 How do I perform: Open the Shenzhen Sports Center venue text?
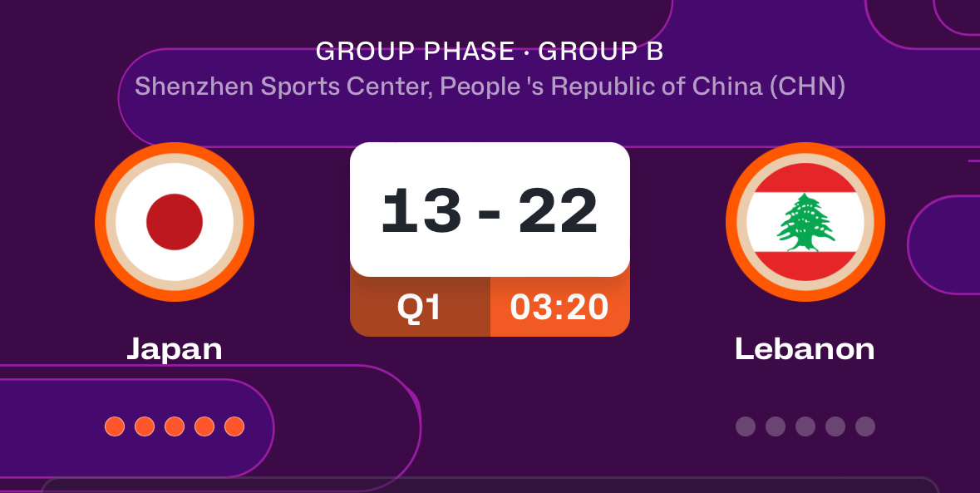coord(490,86)
